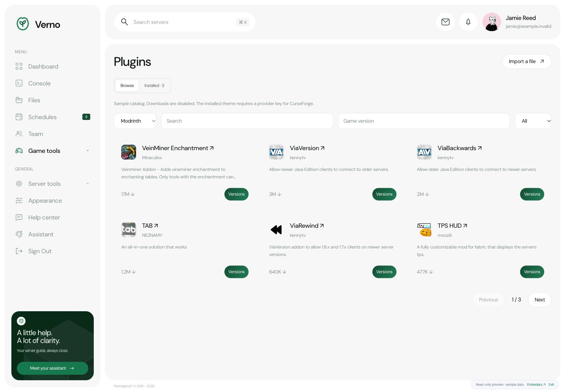Click the ViaRewind rewind logo
Image resolution: width=565 pixels, height=392 pixels.
pos(277,230)
